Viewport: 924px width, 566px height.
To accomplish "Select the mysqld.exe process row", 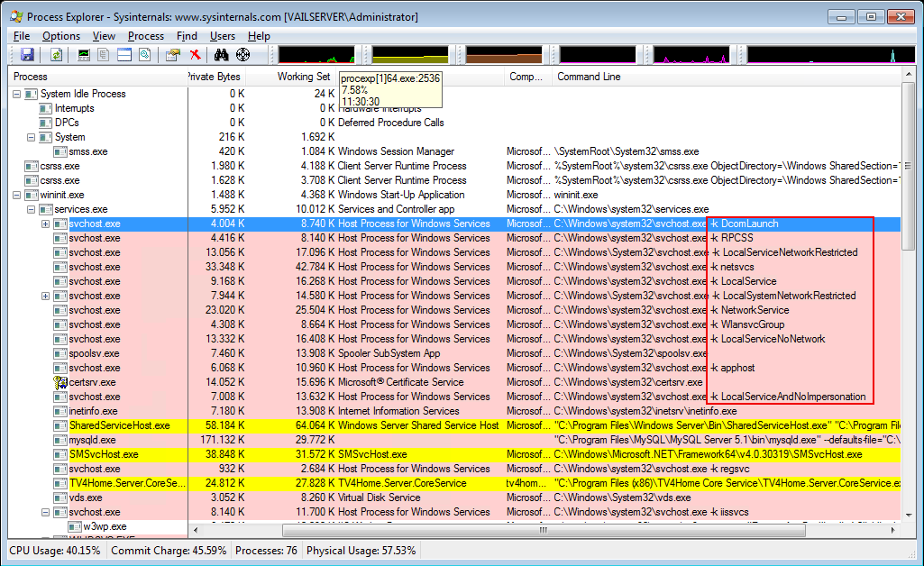I will 454,440.
